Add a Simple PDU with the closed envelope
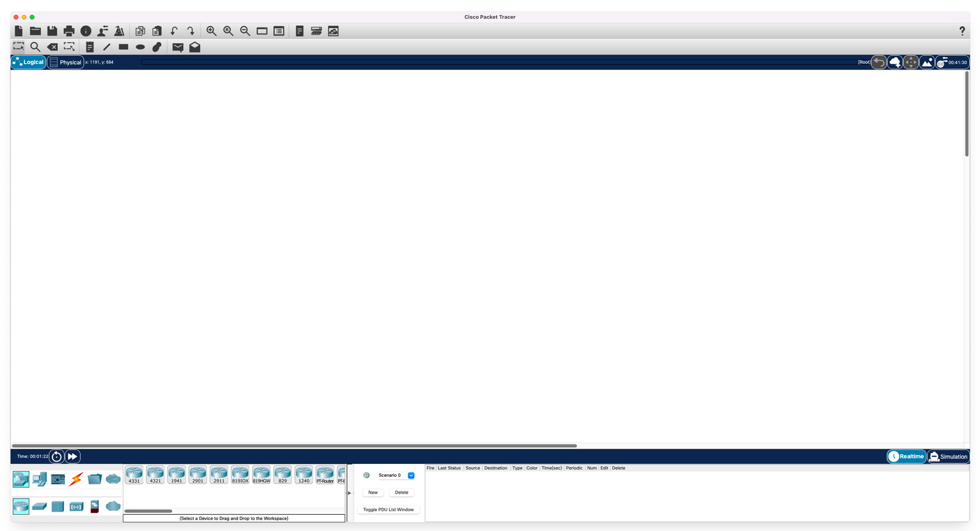 [178, 47]
